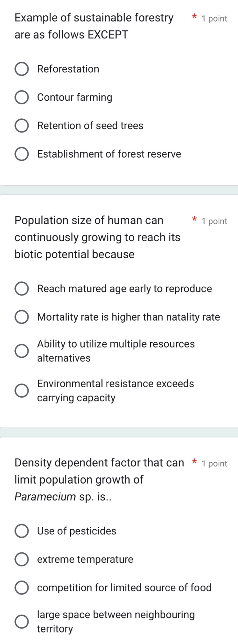
Task: Choose large space between neighbouring territory
Action: pos(22,621)
